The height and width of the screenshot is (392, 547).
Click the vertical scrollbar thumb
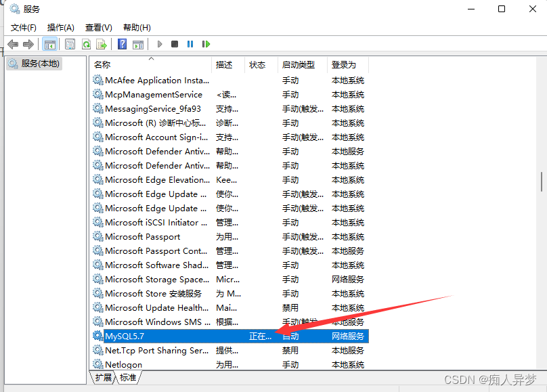coord(542,181)
